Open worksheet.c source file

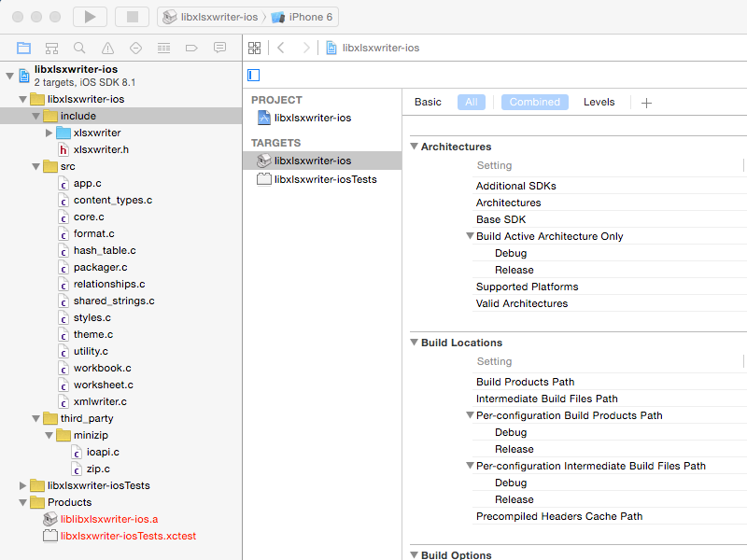(104, 385)
